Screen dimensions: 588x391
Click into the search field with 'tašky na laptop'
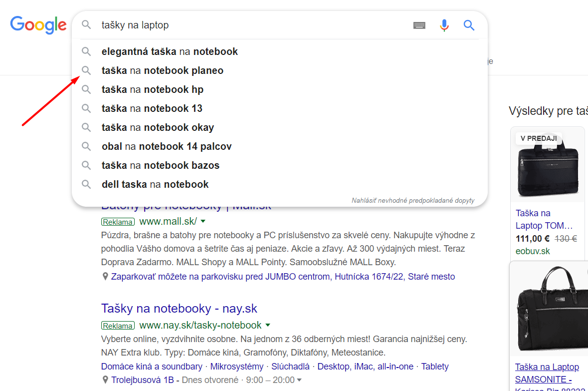click(x=255, y=25)
